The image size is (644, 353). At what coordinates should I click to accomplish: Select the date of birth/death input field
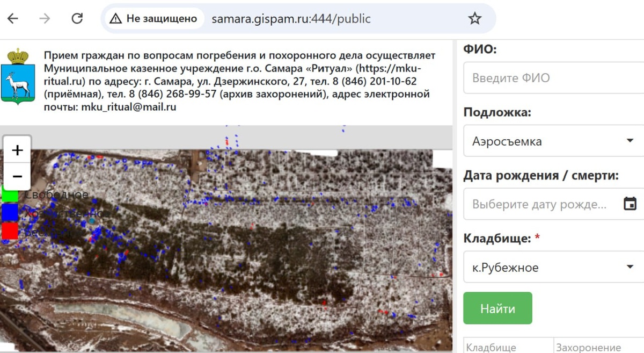pos(553,204)
